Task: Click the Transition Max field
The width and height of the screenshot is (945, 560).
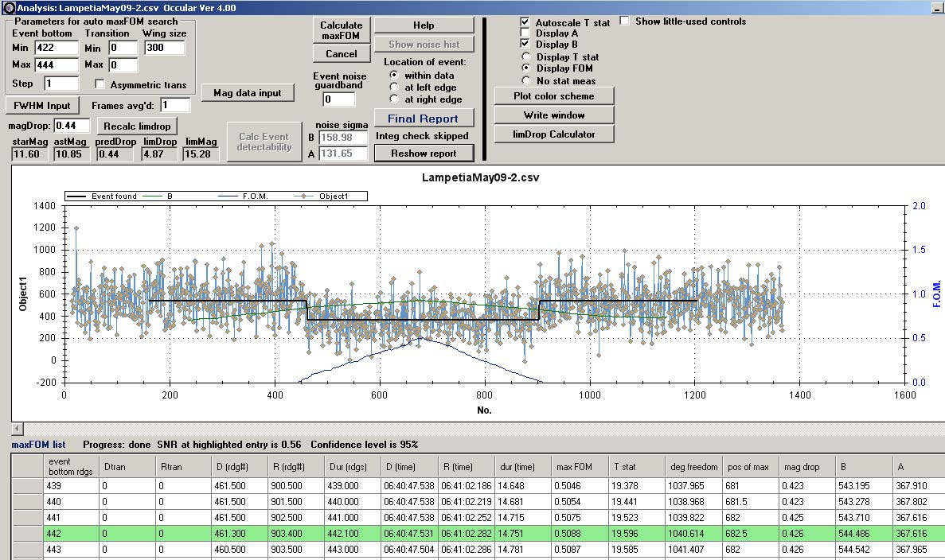Action: point(123,64)
